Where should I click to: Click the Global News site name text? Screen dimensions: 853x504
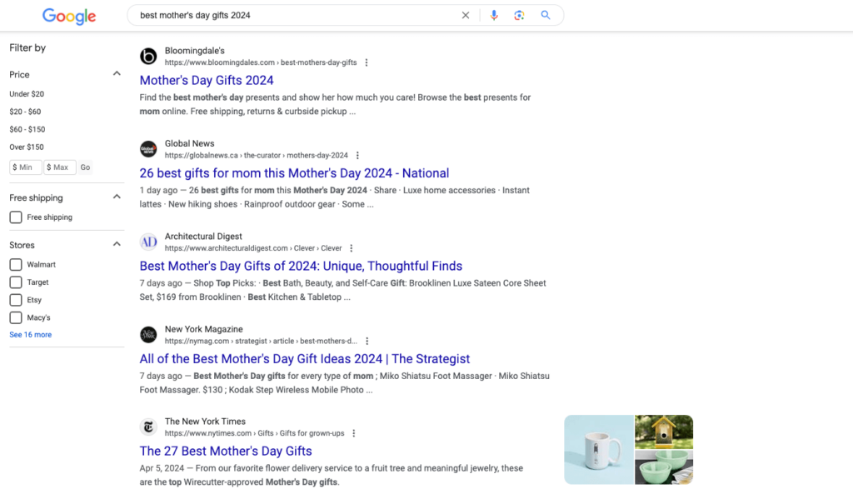tap(189, 143)
